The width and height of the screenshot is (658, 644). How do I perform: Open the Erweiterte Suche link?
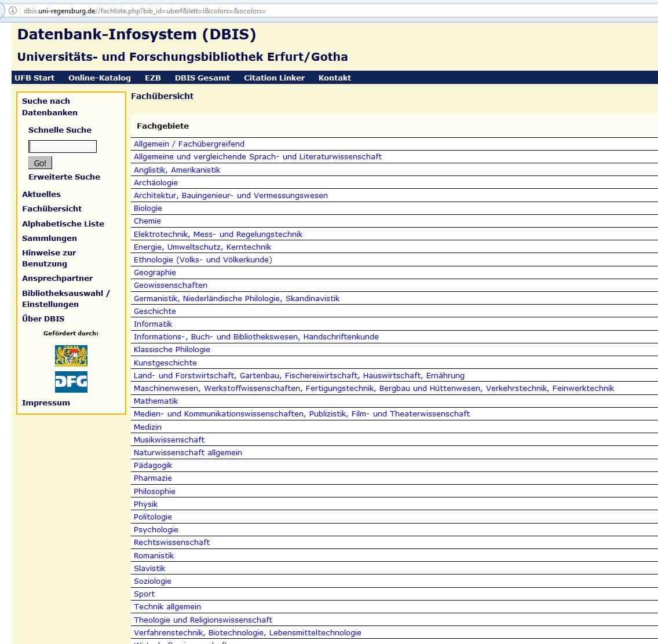(x=64, y=177)
